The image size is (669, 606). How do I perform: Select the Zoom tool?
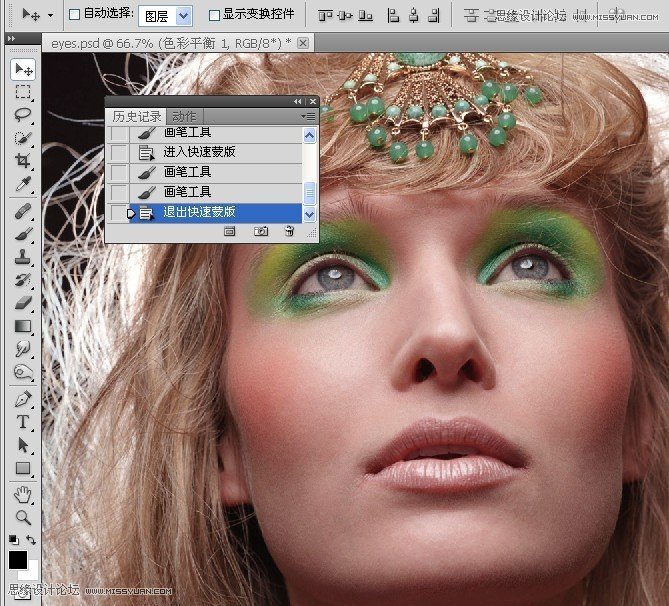tap(23, 518)
